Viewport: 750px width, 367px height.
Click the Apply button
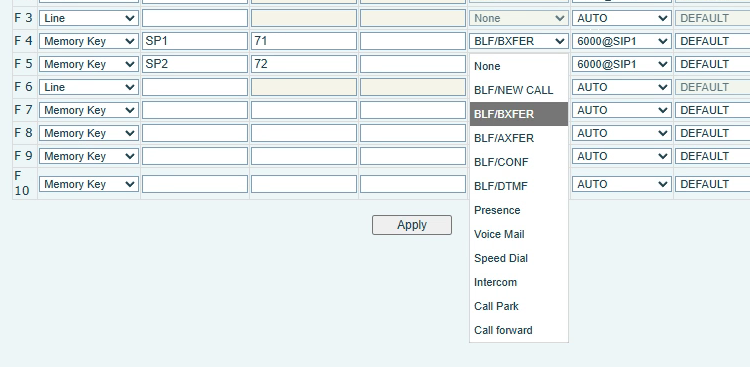coord(412,225)
